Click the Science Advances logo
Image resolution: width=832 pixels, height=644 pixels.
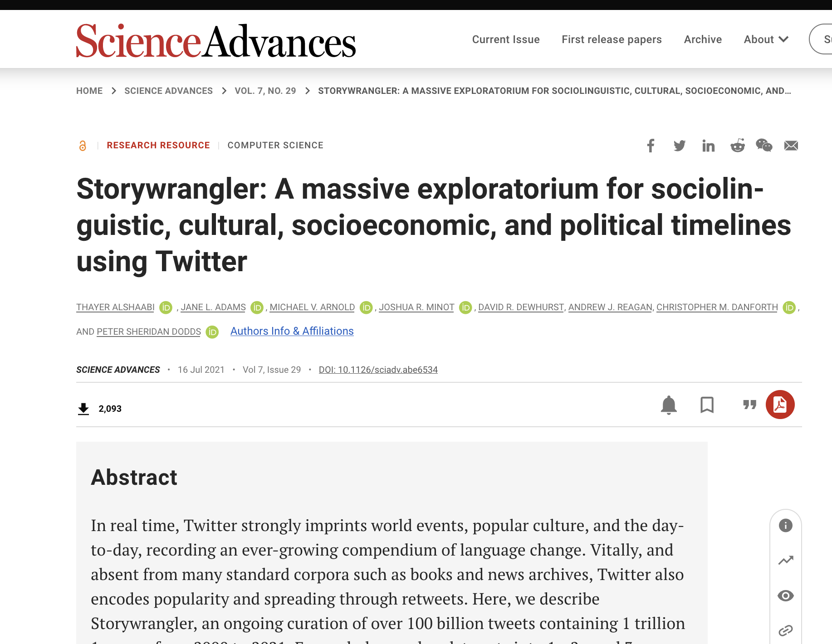point(215,41)
